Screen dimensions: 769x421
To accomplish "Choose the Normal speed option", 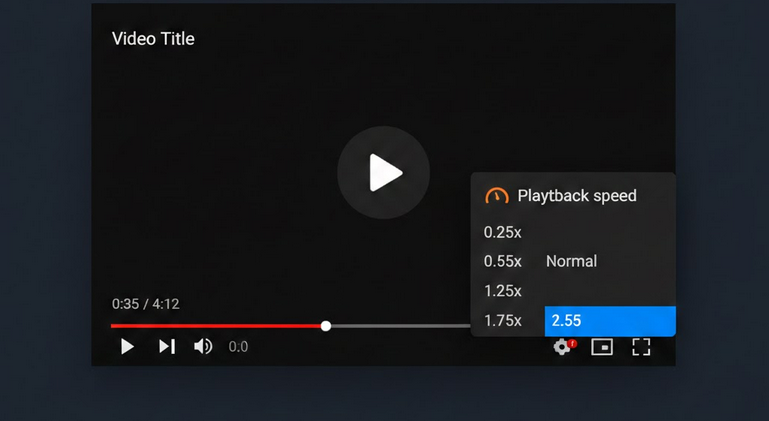I will pyautogui.click(x=571, y=261).
